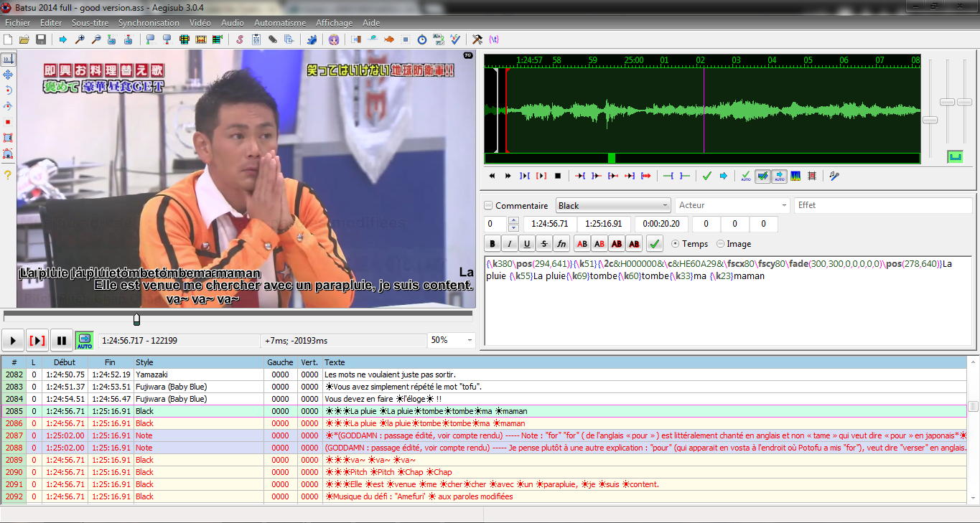The image size is (980, 523).
Task: Increase layer number with the up spinner
Action: pyautogui.click(x=513, y=220)
